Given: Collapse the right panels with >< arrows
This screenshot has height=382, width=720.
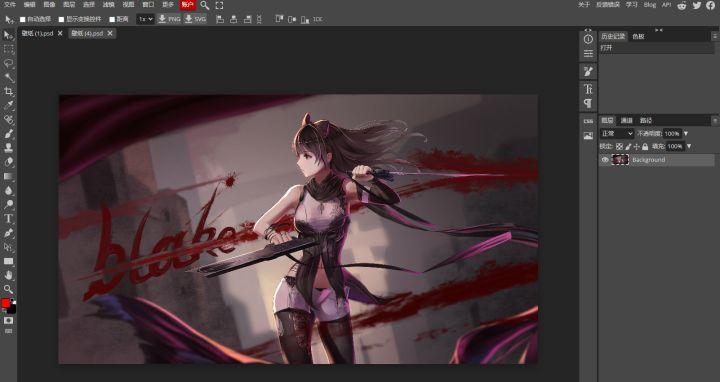Looking at the screenshot, I should tap(659, 30).
